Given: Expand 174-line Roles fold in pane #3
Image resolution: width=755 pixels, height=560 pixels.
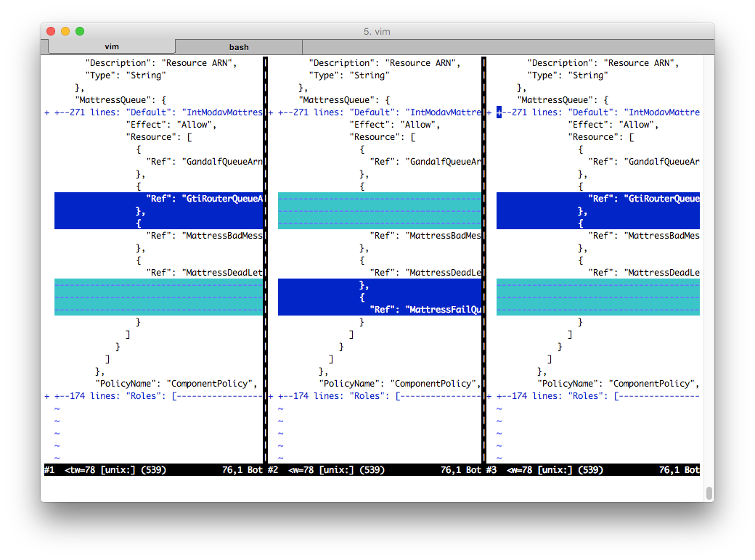Looking at the screenshot, I should (593, 396).
